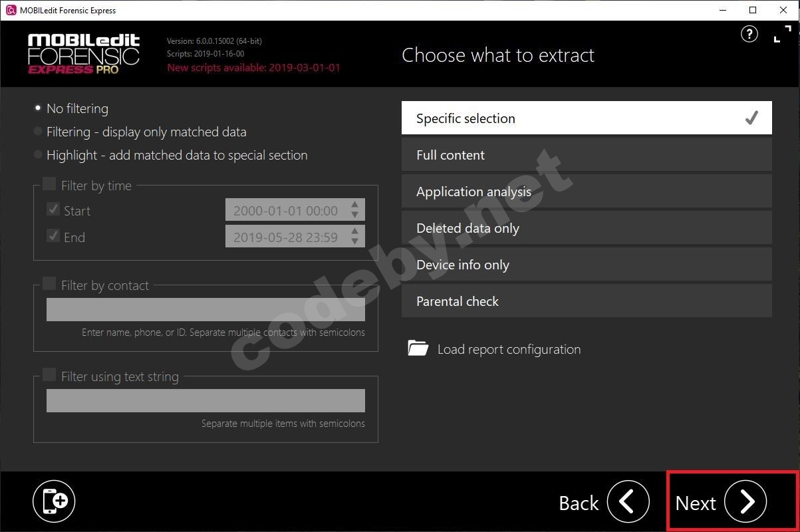Image resolution: width=800 pixels, height=532 pixels.
Task: Choose the Application analysis option
Action: [x=587, y=192]
